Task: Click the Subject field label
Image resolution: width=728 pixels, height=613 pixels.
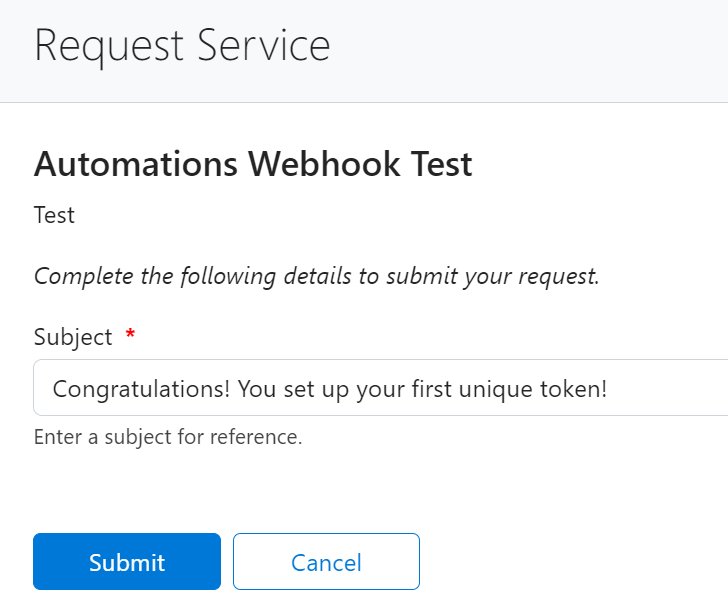Action: [x=73, y=337]
